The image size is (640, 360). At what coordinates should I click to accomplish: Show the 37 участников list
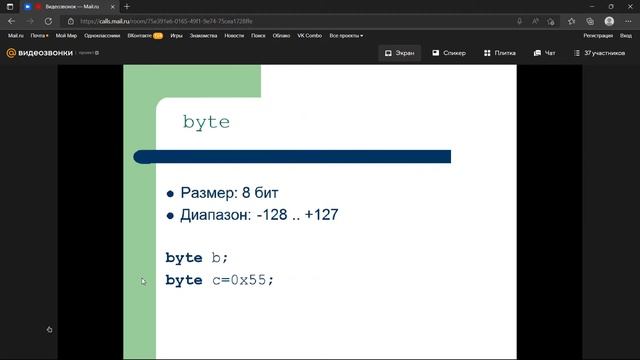600,53
